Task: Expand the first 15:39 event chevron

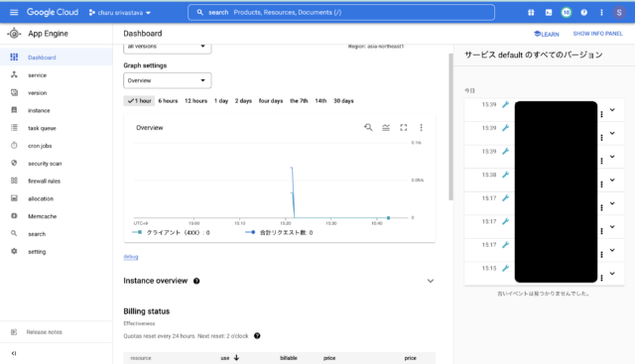Action: (612, 110)
